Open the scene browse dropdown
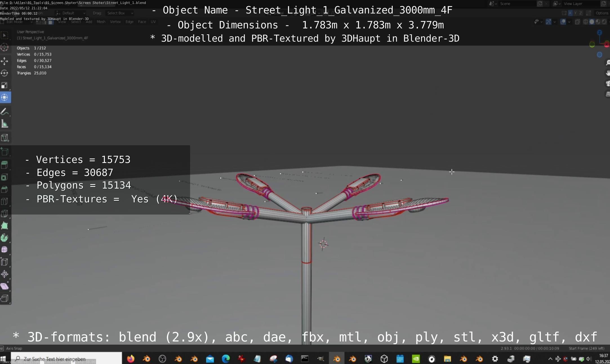This screenshot has height=364, width=610. tap(493, 4)
